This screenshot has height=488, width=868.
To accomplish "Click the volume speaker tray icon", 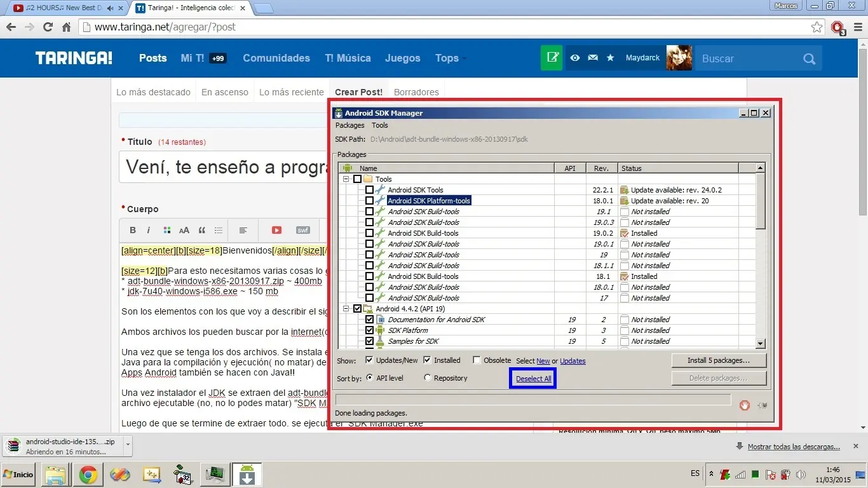I will [800, 475].
